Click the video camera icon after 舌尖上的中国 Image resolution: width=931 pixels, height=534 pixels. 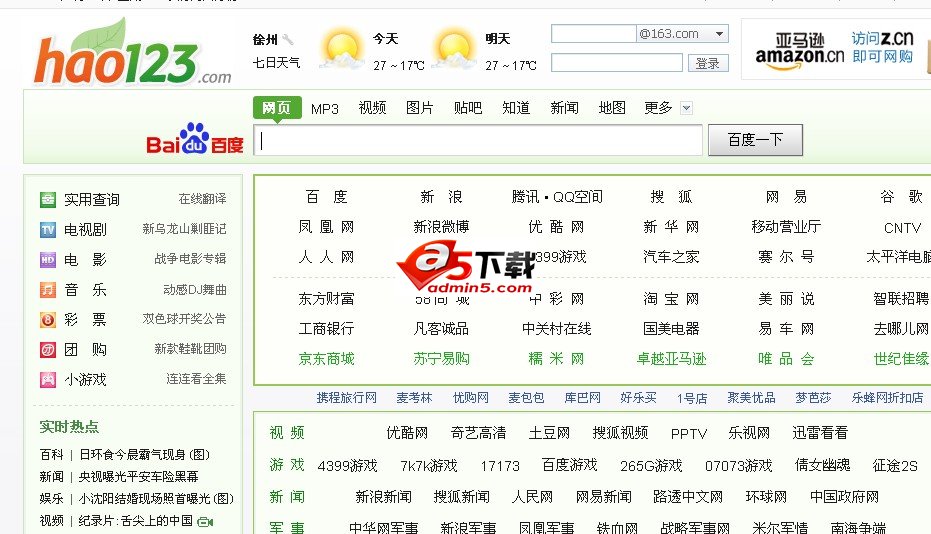point(205,522)
